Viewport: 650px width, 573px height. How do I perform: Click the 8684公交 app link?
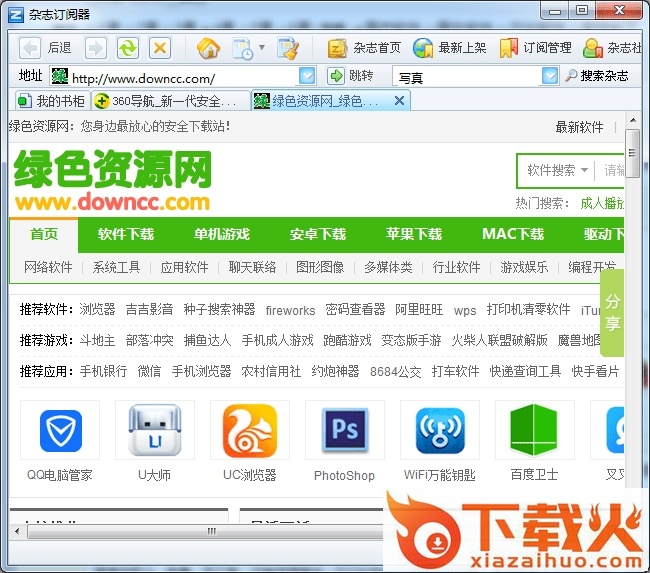[395, 371]
